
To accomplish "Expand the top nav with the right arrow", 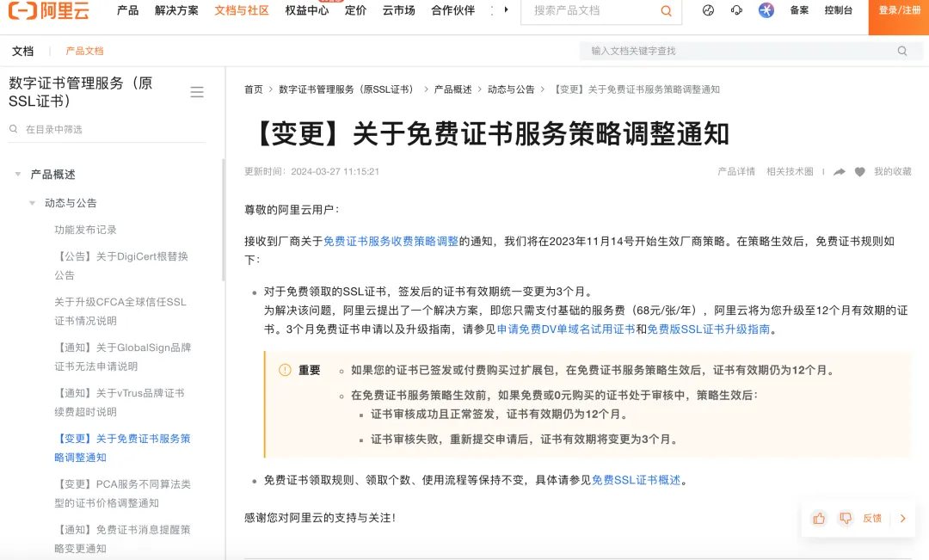I will tap(506, 9).
